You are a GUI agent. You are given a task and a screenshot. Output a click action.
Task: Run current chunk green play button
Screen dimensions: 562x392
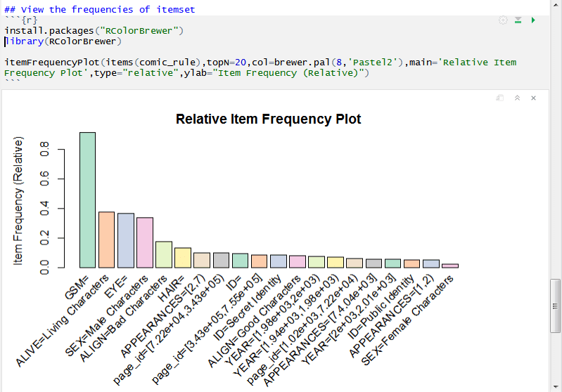(x=533, y=20)
